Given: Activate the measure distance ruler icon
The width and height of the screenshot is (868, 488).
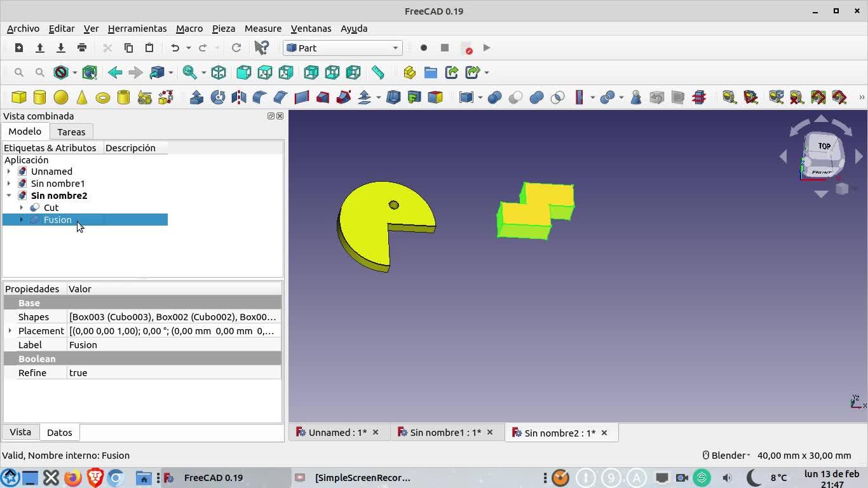Looking at the screenshot, I should tap(378, 72).
